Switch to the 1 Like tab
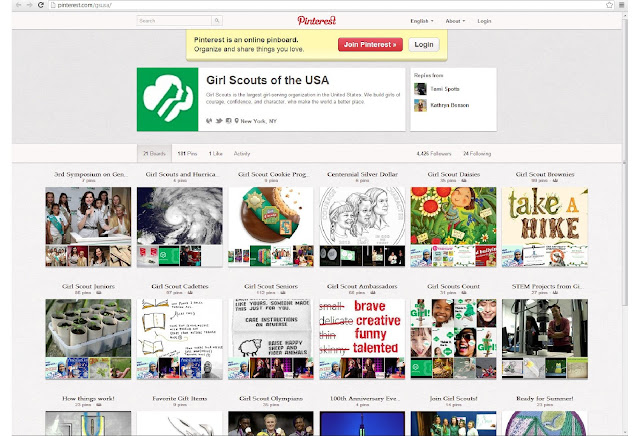The height and width of the screenshot is (436, 640). pos(216,153)
